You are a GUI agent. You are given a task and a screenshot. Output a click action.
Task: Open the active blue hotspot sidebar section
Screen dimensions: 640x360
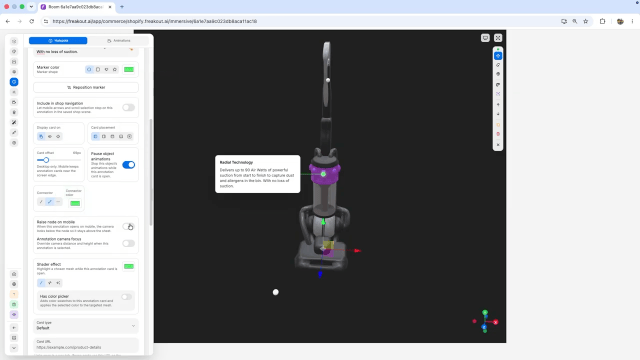click(x=14, y=82)
